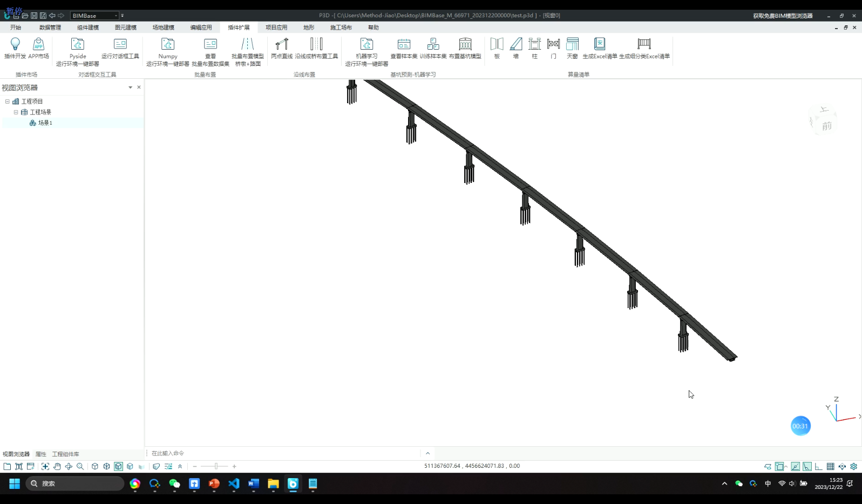The image size is (862, 504).
Task: Open the BIMBase dropdown in title bar
Action: point(116,16)
